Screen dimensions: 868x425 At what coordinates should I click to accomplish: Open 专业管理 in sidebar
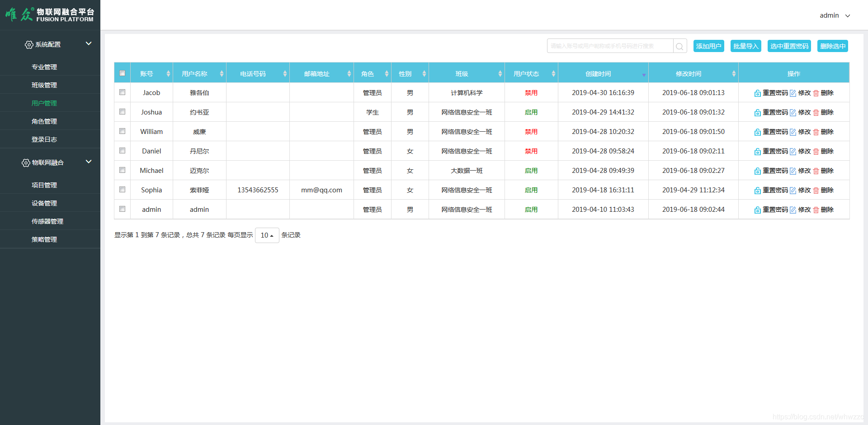(44, 67)
